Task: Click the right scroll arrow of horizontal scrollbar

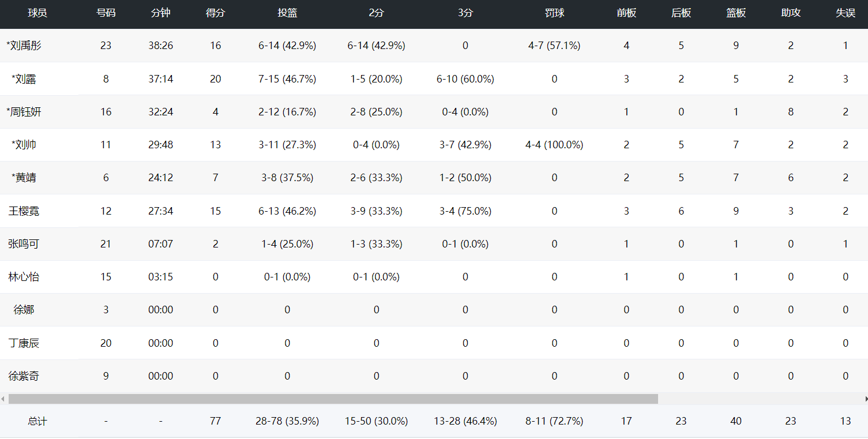Action: [865, 399]
